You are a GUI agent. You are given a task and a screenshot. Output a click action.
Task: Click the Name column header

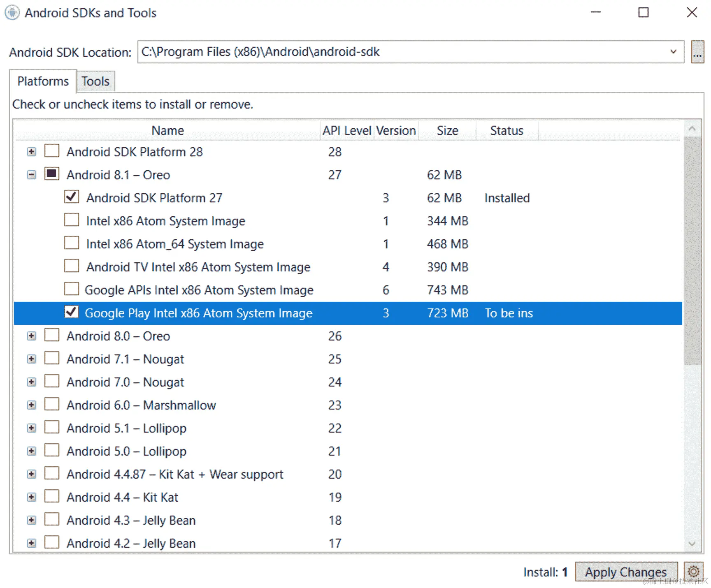click(x=168, y=131)
